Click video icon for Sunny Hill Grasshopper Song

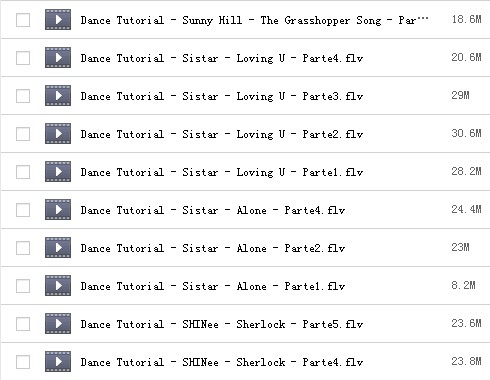click(58, 20)
